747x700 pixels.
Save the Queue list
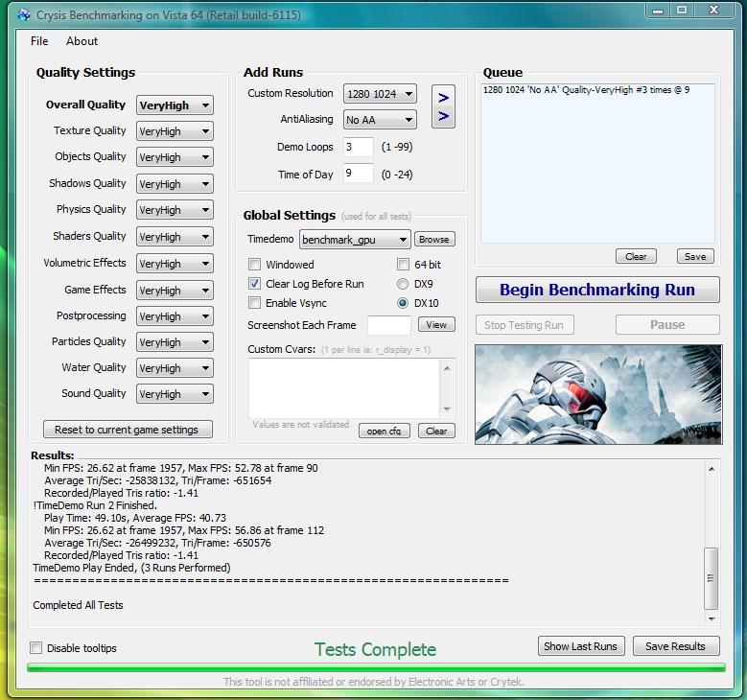tap(695, 256)
